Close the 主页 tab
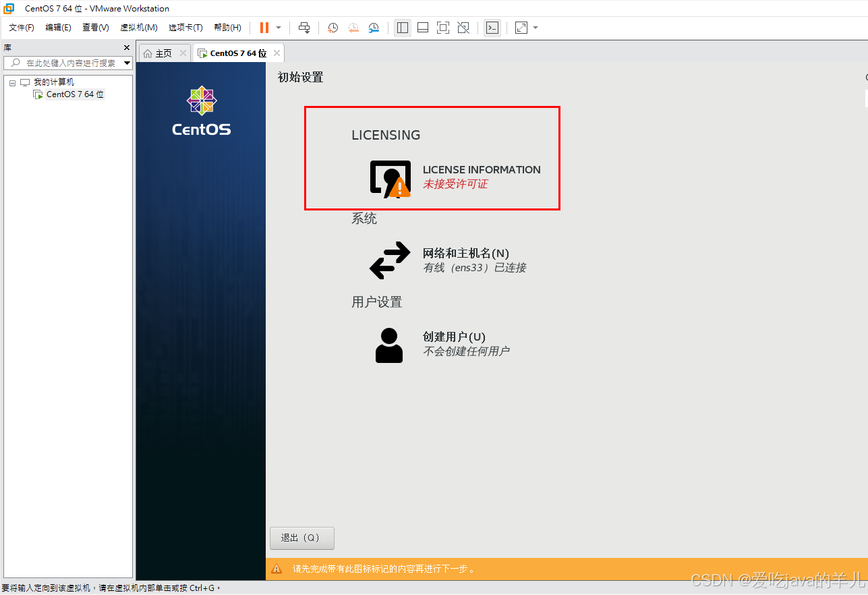The image size is (868, 595). 183,53
